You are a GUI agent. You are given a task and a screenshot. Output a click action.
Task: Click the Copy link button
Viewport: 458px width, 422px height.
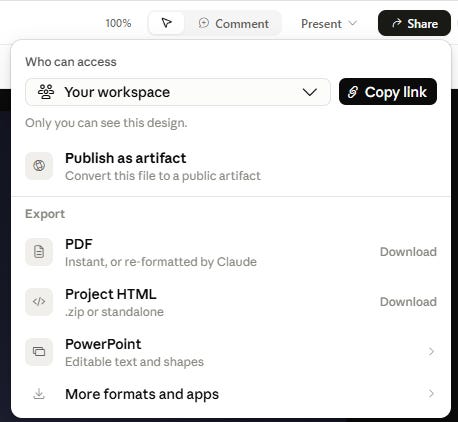tap(388, 92)
